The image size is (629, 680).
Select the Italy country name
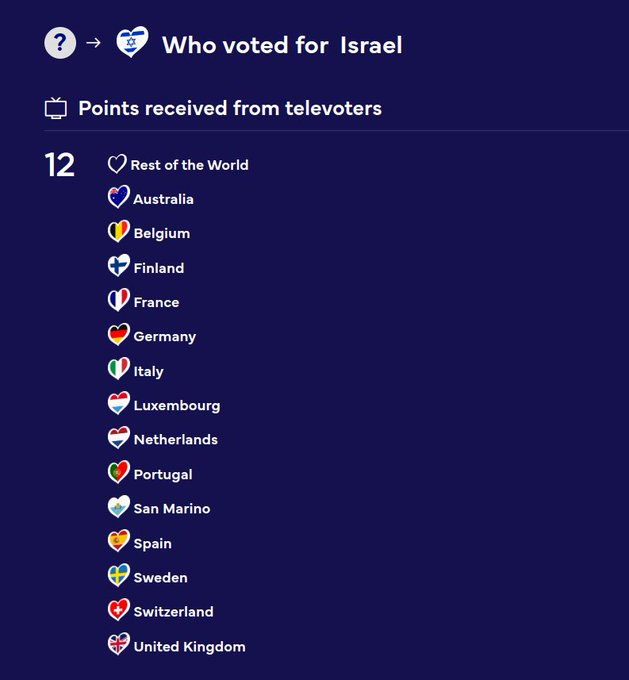coord(148,371)
